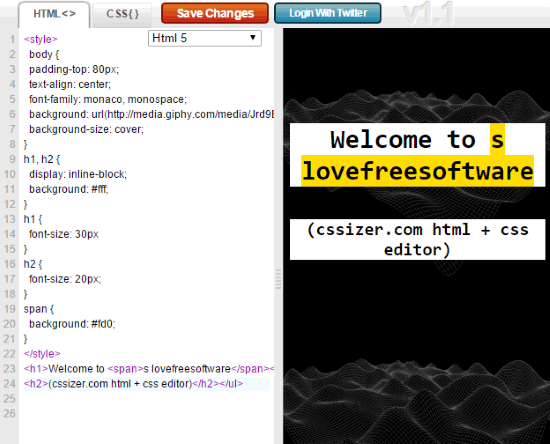Click the 'body {' line in the code
Image resolution: width=550 pixels, height=444 pixels.
click(44, 54)
